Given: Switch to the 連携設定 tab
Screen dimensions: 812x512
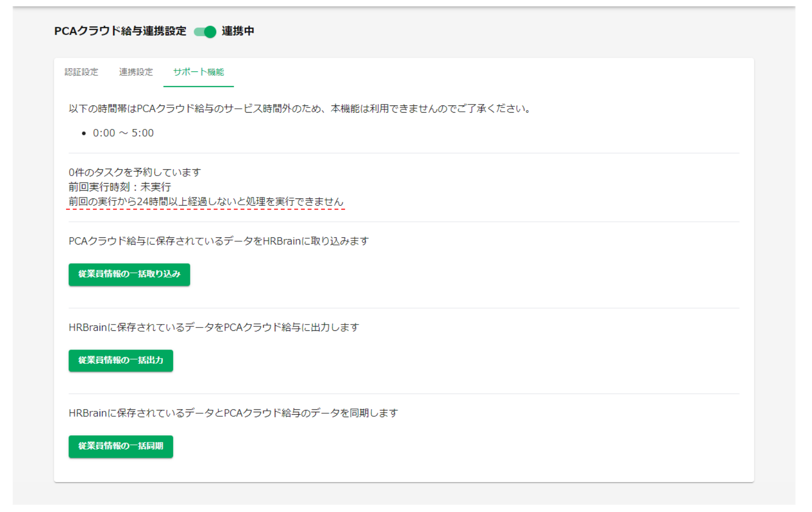Looking at the screenshot, I should coord(136,72).
